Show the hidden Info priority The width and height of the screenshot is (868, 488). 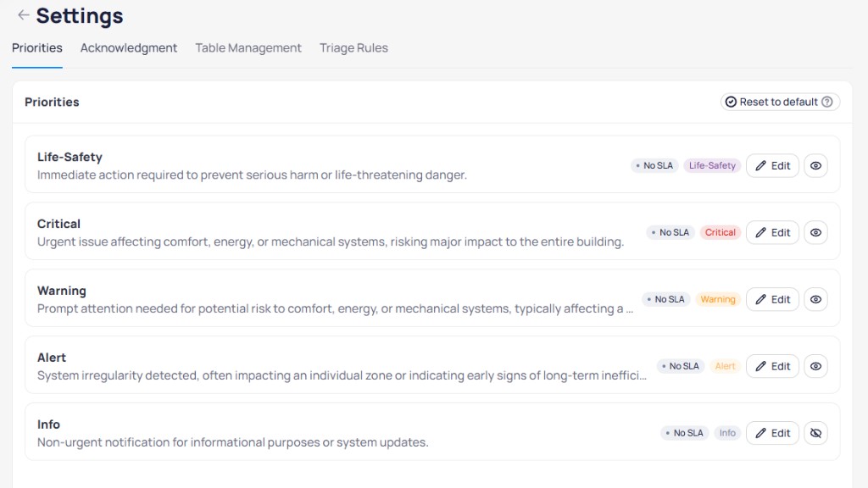(816, 433)
